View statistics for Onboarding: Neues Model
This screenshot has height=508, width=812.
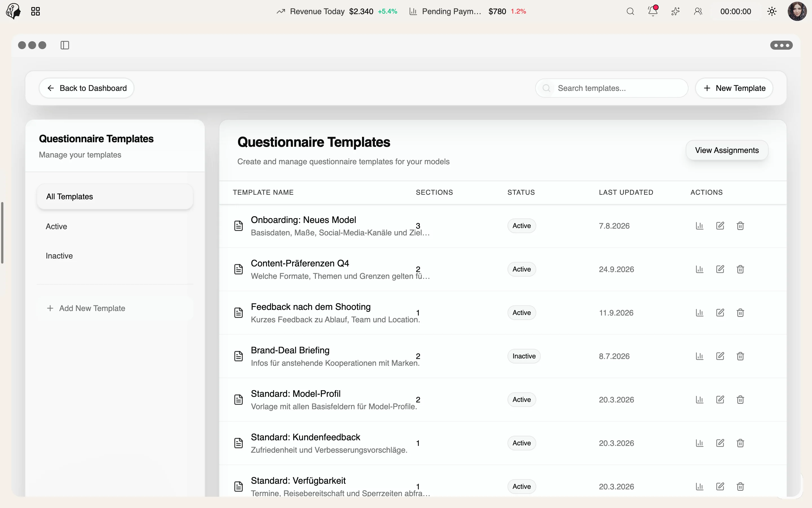tap(700, 226)
